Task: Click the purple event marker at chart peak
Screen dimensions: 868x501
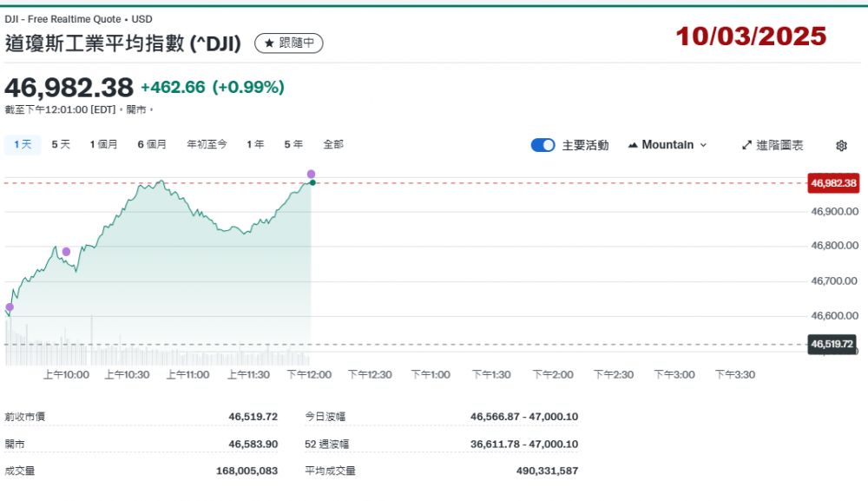Action: [311, 175]
